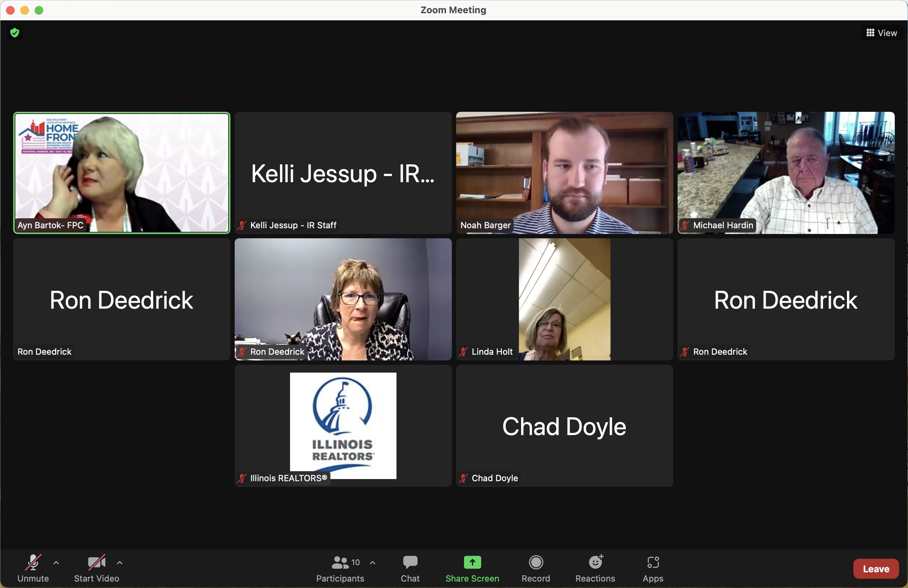Click the Illinois REALTORS logo tile
The height and width of the screenshot is (588, 908).
click(343, 425)
